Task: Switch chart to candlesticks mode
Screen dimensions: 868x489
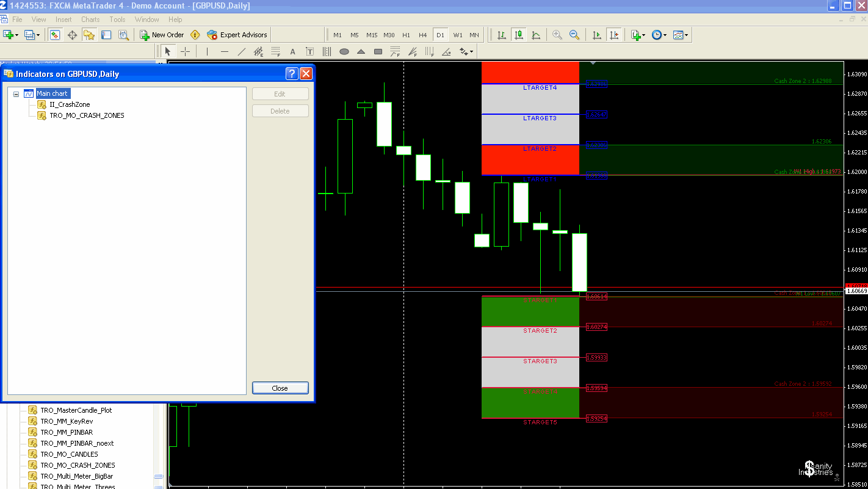Action: coord(519,35)
